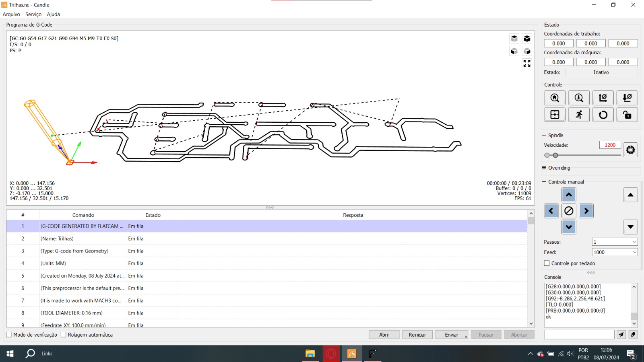Toggle the spindle on/off gear button
This screenshot has width=644, height=362.
[x=630, y=150]
